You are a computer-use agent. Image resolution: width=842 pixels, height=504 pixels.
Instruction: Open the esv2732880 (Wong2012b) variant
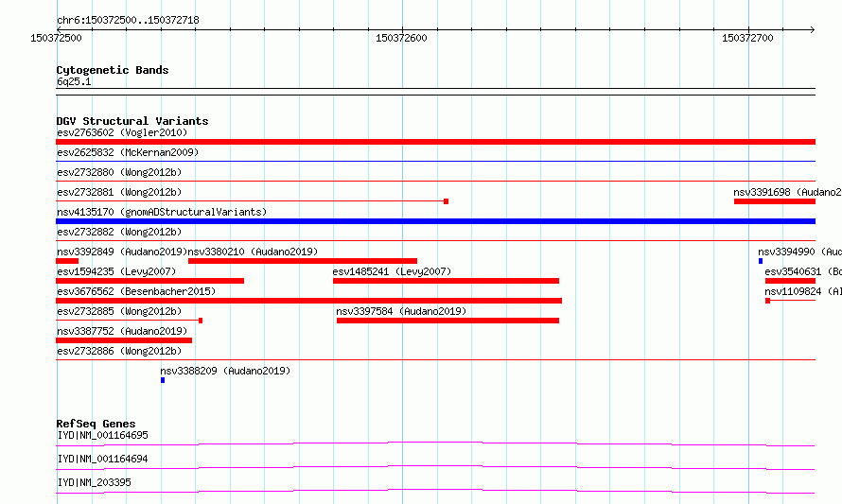click(x=119, y=172)
